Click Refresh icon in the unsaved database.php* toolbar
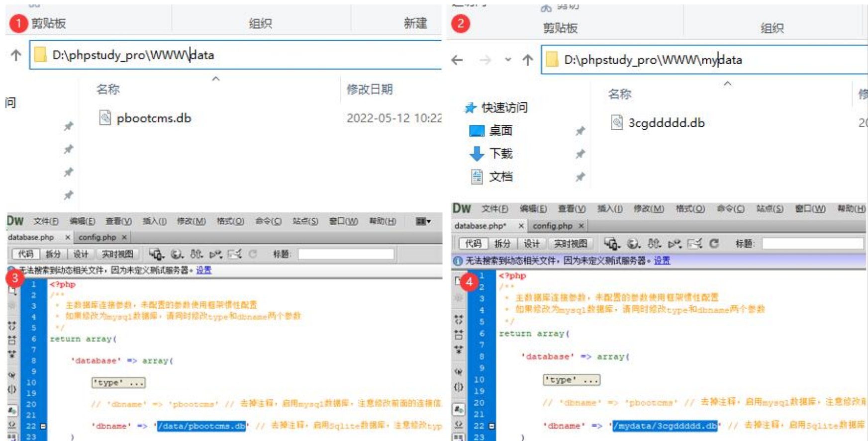Screen dimensions: 868x441 [x=714, y=243]
